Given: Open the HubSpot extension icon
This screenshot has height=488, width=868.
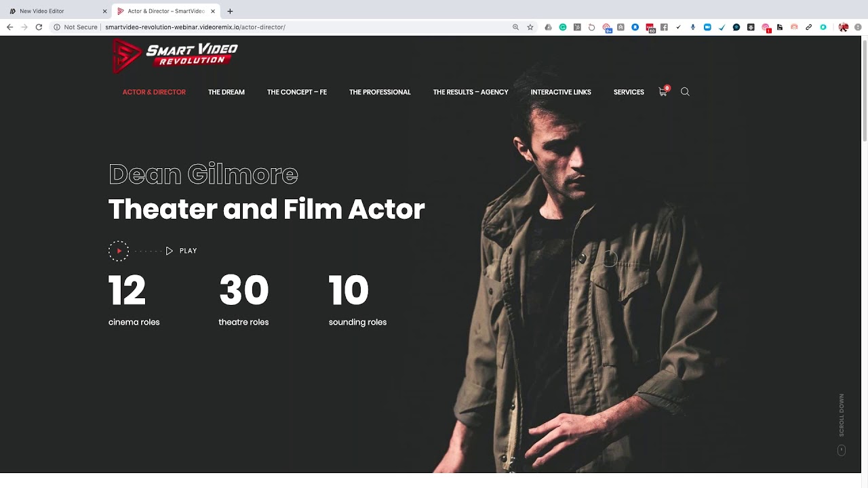Looking at the screenshot, I should click(577, 27).
